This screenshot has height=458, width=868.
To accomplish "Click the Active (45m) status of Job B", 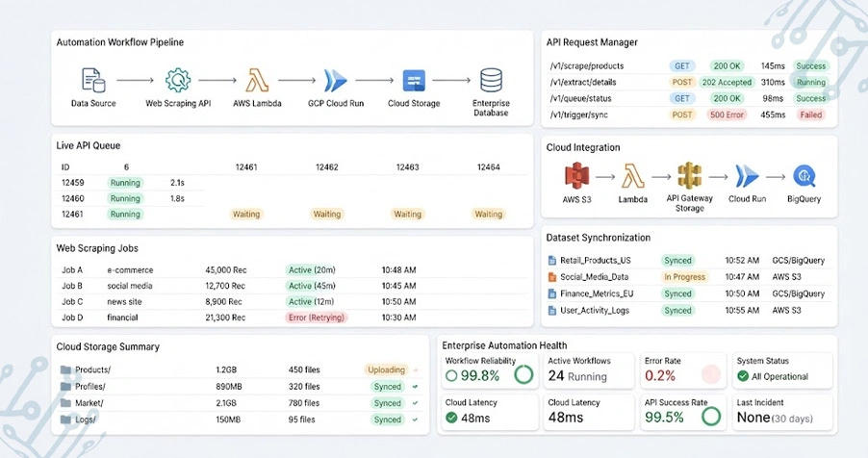I will pyautogui.click(x=312, y=286).
